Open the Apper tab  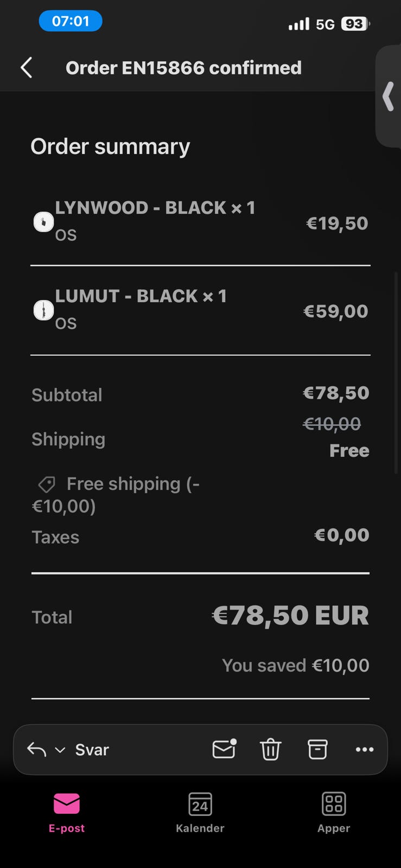[x=333, y=812]
